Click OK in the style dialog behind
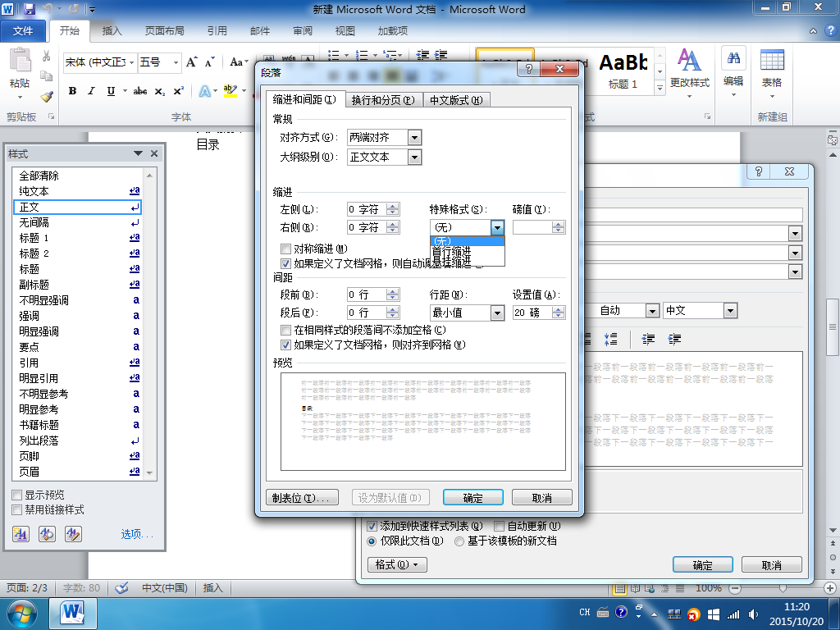The width and height of the screenshot is (840, 630). (702, 564)
